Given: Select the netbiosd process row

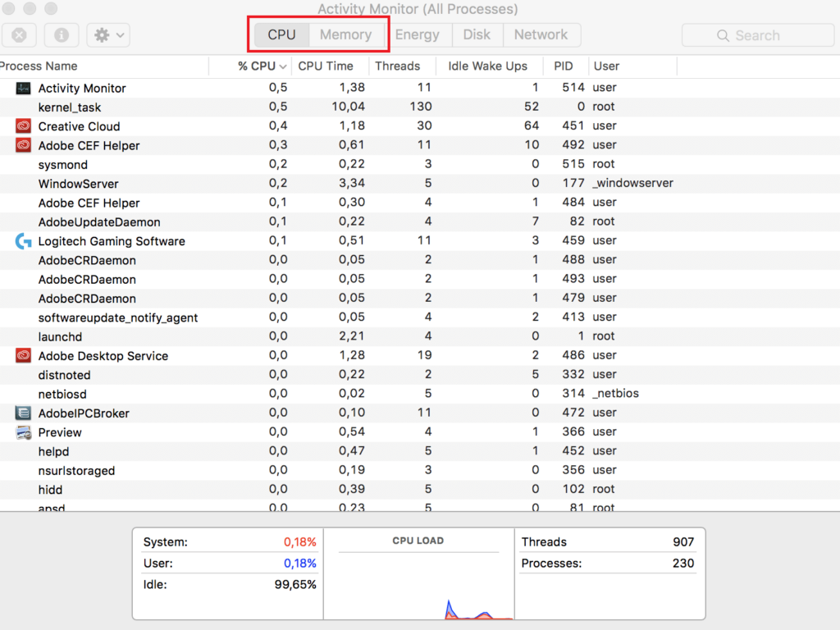Looking at the screenshot, I should coord(420,394).
